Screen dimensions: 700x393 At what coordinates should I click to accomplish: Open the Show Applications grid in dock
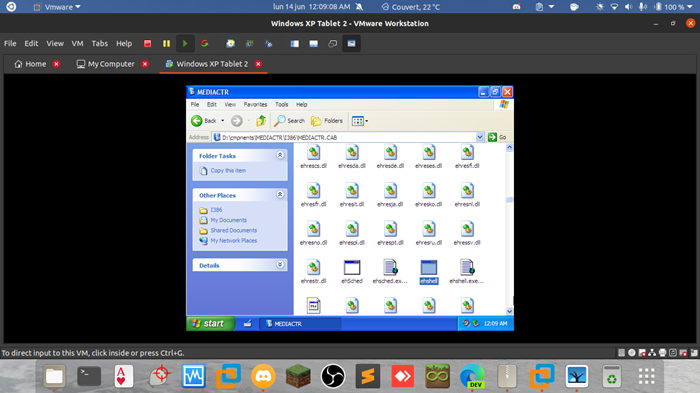click(x=646, y=376)
